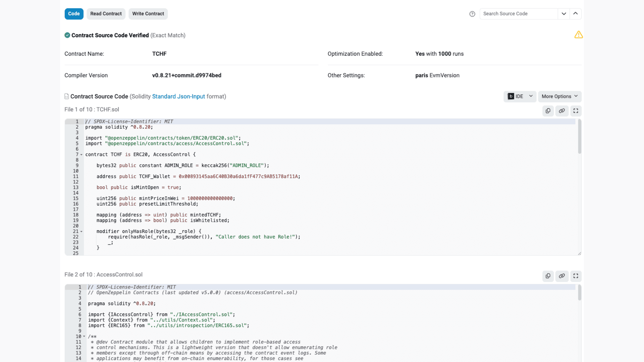Jump to next search match arrow

564,14
